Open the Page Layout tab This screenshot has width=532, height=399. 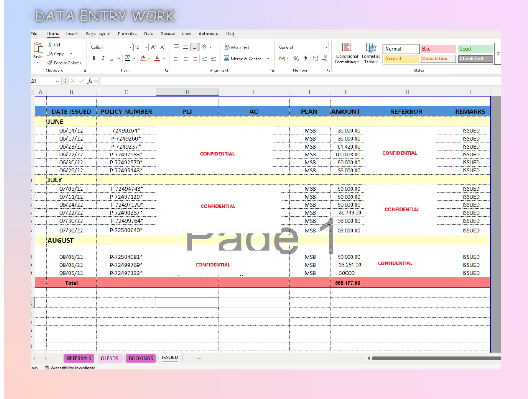[x=98, y=34]
